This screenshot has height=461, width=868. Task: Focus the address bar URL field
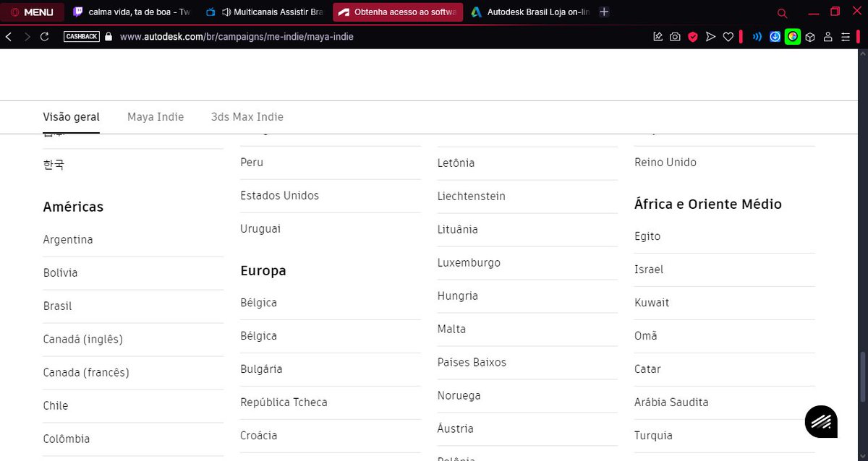click(x=237, y=36)
